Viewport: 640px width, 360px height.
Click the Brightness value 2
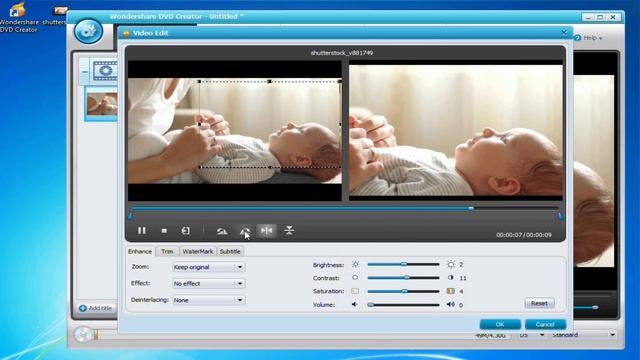click(x=461, y=264)
